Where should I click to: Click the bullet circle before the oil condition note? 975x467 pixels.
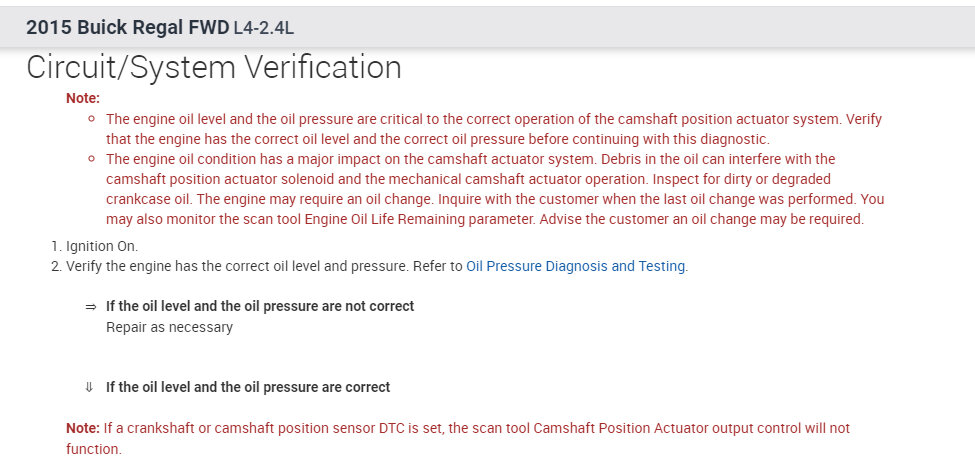[x=91, y=159]
